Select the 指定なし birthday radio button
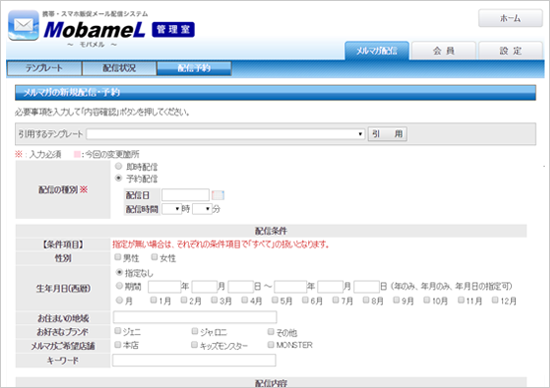The width and height of the screenshot is (550, 388). tap(119, 272)
